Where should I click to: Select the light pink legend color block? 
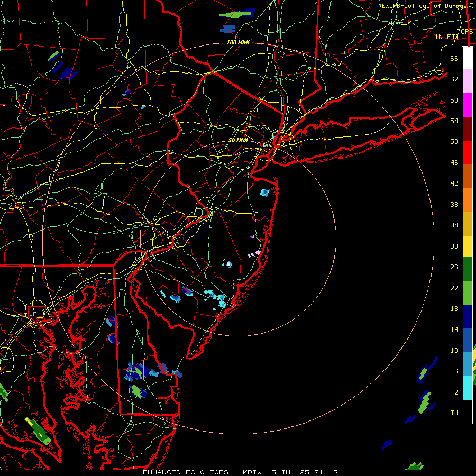467,81
